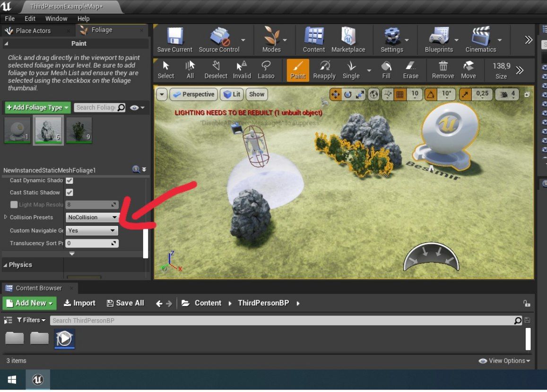Click the Perspective view button

[194, 94]
